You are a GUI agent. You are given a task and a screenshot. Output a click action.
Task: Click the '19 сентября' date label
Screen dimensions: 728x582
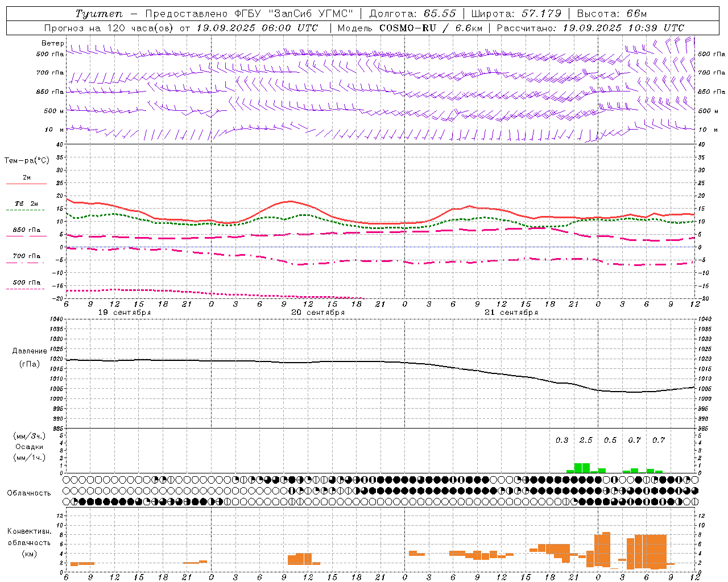(x=124, y=313)
